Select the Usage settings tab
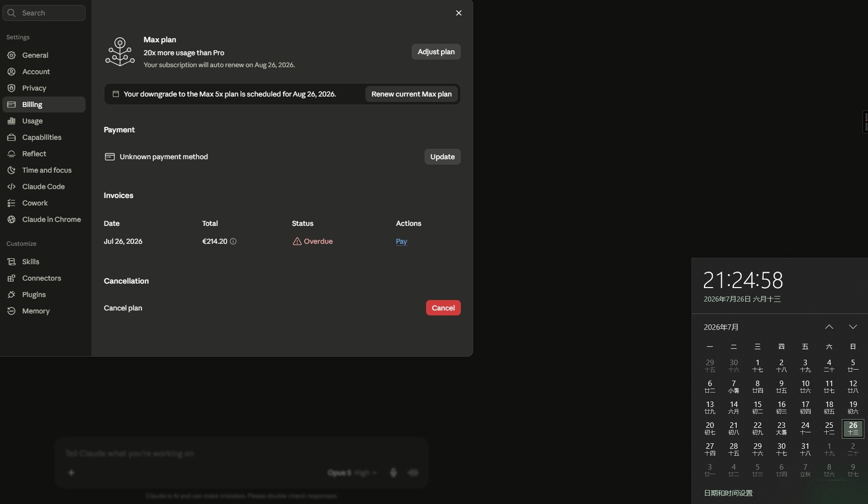The height and width of the screenshot is (504, 868). click(x=44, y=121)
